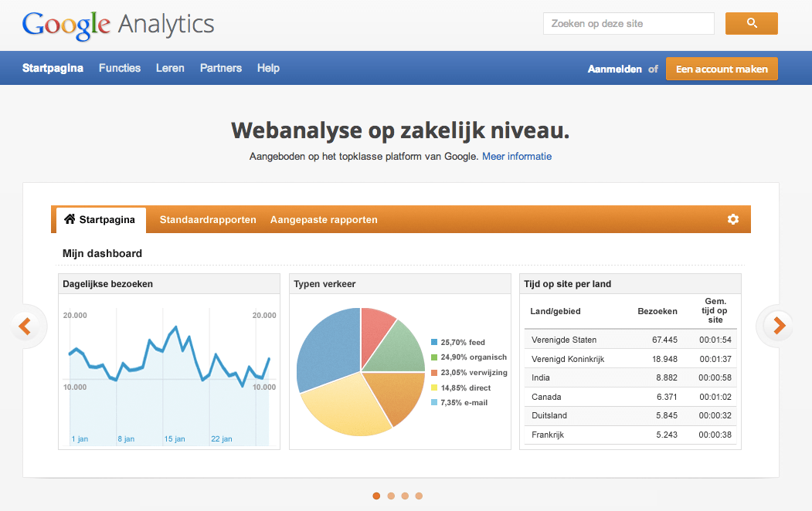Click the green organisch legend swatch
The image size is (812, 511).
point(434,357)
